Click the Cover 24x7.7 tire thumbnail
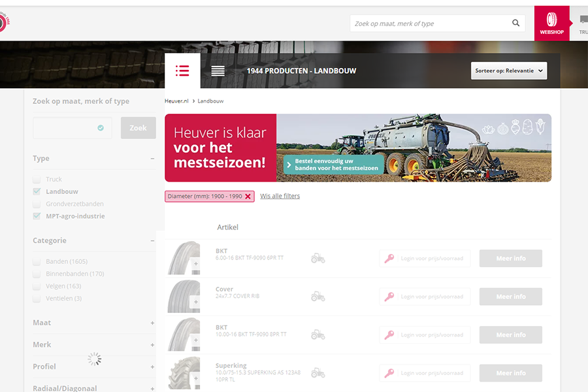Image resolution: width=588 pixels, height=392 pixels. [184, 297]
